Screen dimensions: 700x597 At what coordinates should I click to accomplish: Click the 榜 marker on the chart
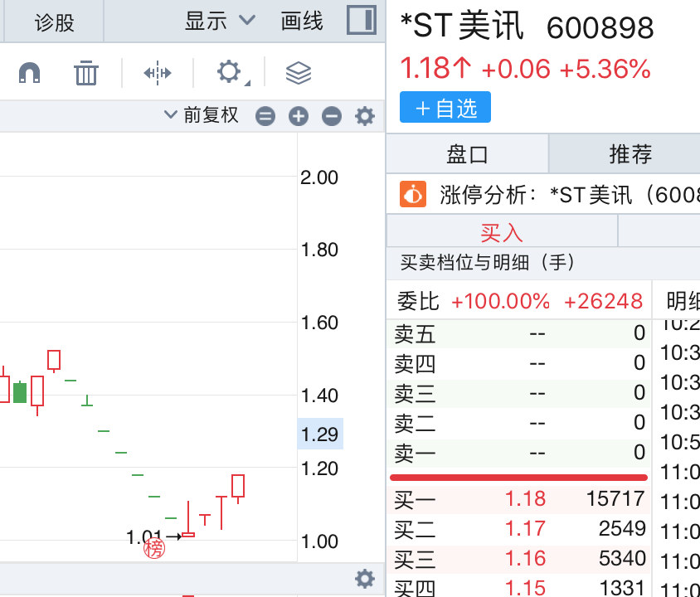154,548
